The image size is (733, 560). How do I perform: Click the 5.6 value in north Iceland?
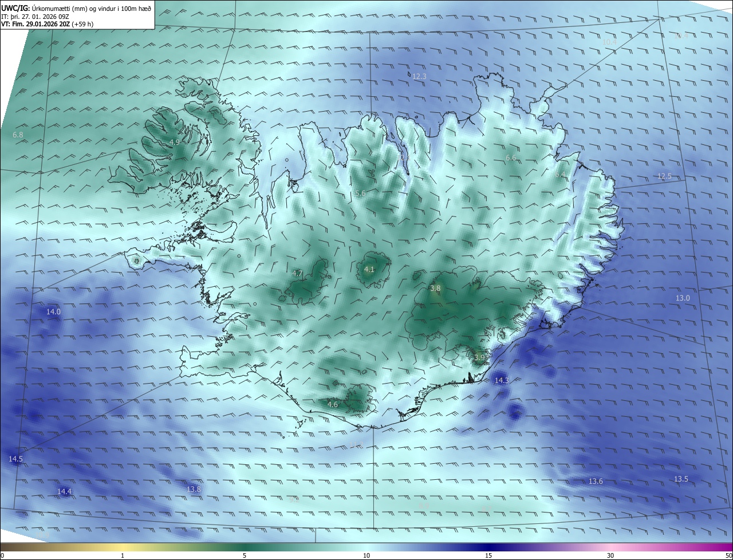pos(360,194)
